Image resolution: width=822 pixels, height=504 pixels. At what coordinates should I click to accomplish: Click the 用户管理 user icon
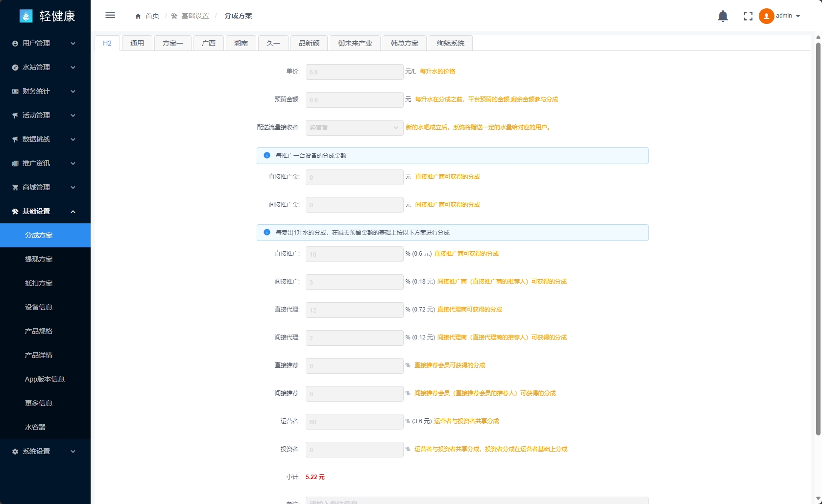pyautogui.click(x=15, y=44)
